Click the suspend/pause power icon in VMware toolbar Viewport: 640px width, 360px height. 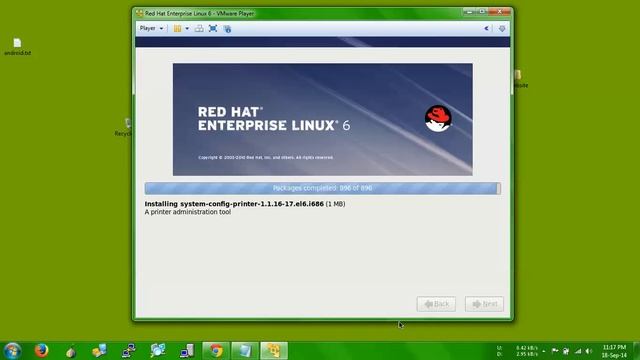point(177,29)
